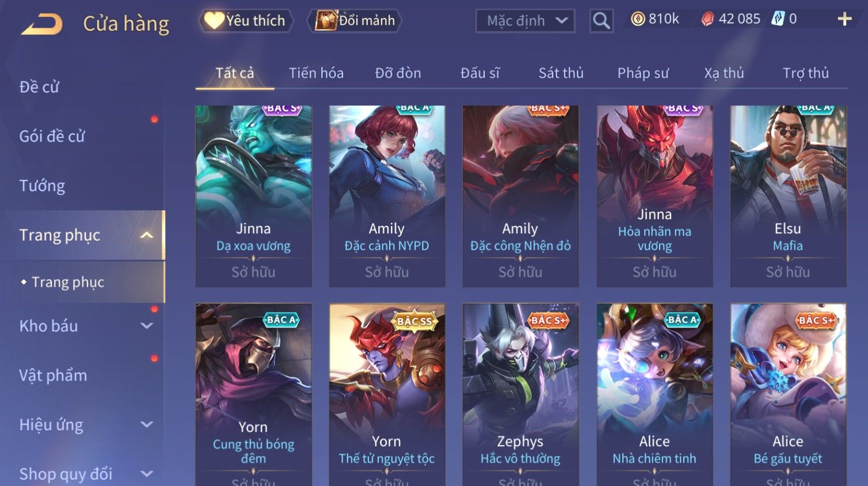This screenshot has width=868, height=486.
Task: Open Yêu thích heart favorites
Action: 246,21
